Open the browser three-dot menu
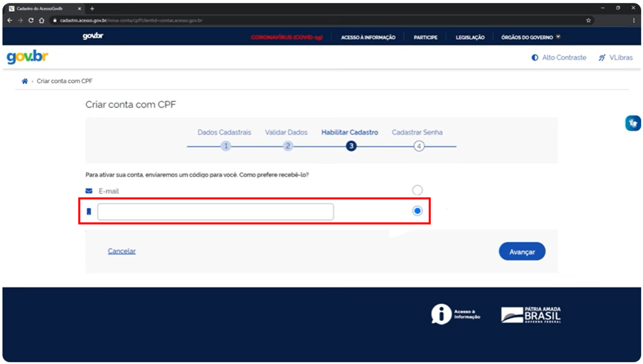The width and height of the screenshot is (643, 364). tap(633, 20)
